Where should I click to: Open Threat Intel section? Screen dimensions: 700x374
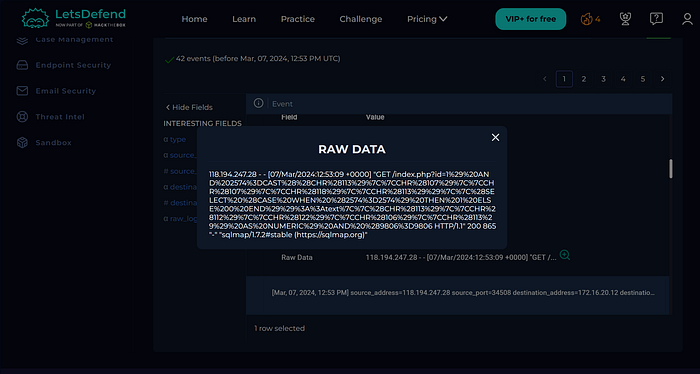60,117
